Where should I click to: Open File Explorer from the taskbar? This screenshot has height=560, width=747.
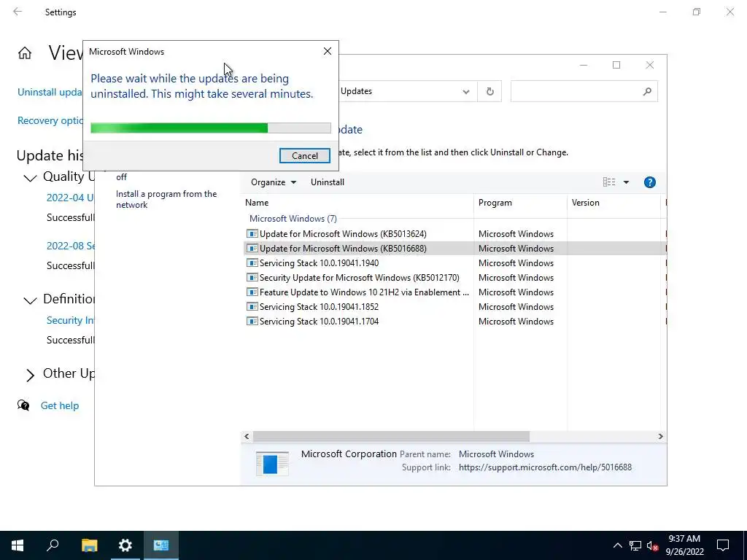[89, 545]
